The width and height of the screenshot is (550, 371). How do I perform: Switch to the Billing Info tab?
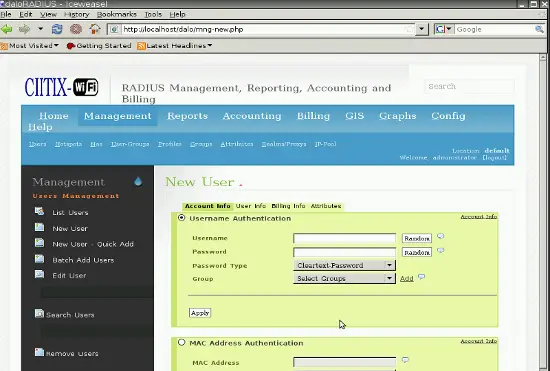[x=288, y=206]
